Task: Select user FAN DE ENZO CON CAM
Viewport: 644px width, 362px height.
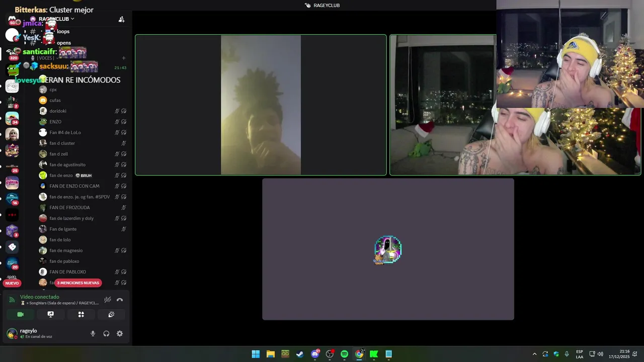Action: pyautogui.click(x=83, y=186)
